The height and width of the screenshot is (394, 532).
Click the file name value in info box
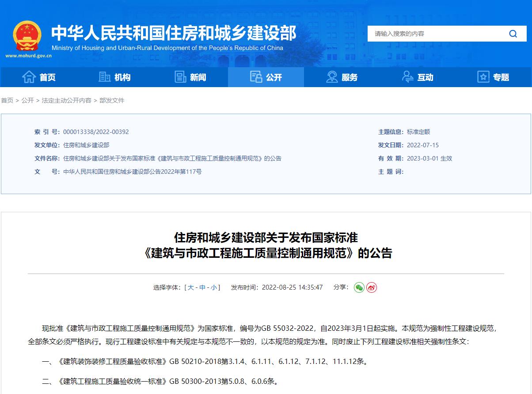pyautogui.click(x=172, y=158)
